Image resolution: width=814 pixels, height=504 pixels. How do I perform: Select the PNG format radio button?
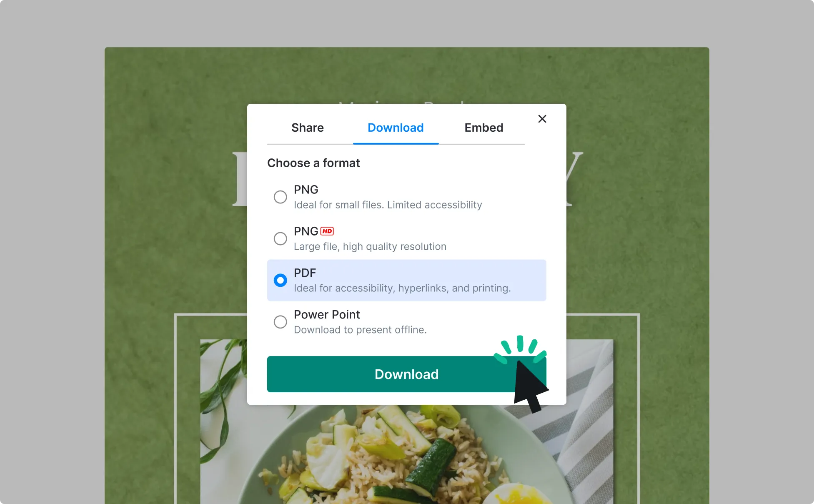(x=280, y=196)
